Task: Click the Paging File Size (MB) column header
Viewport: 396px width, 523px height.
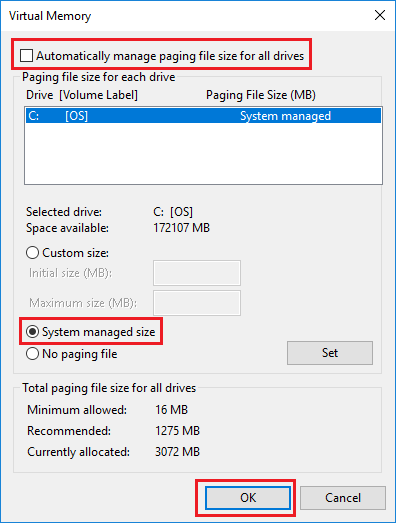Action: point(261,95)
